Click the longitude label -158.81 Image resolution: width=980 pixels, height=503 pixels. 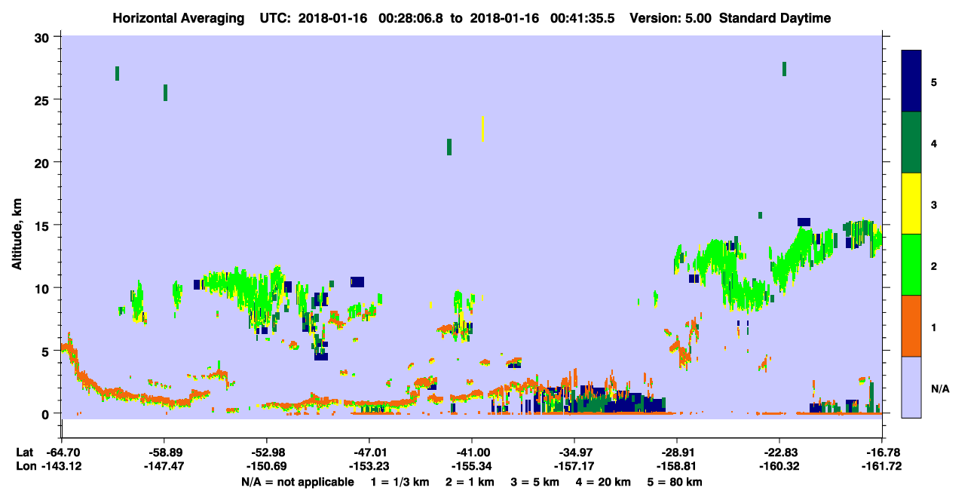(677, 467)
